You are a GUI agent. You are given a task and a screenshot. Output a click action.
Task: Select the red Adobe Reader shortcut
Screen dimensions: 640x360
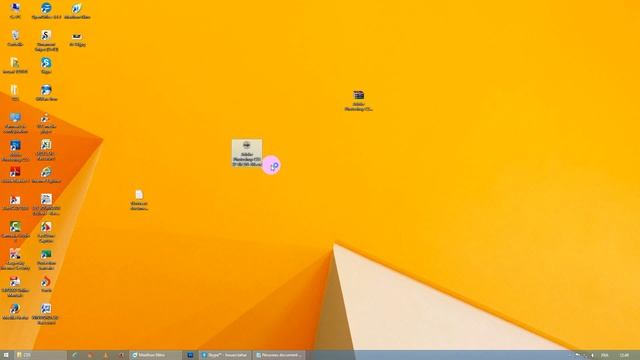pyautogui.click(x=15, y=175)
